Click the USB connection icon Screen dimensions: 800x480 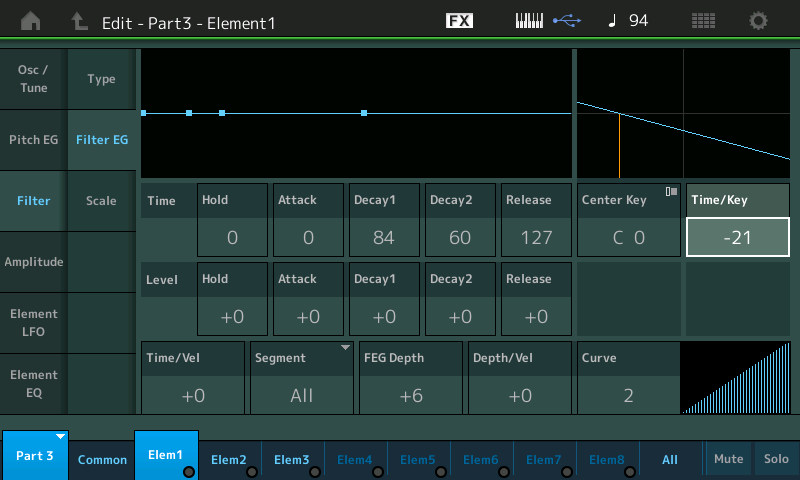coord(568,21)
